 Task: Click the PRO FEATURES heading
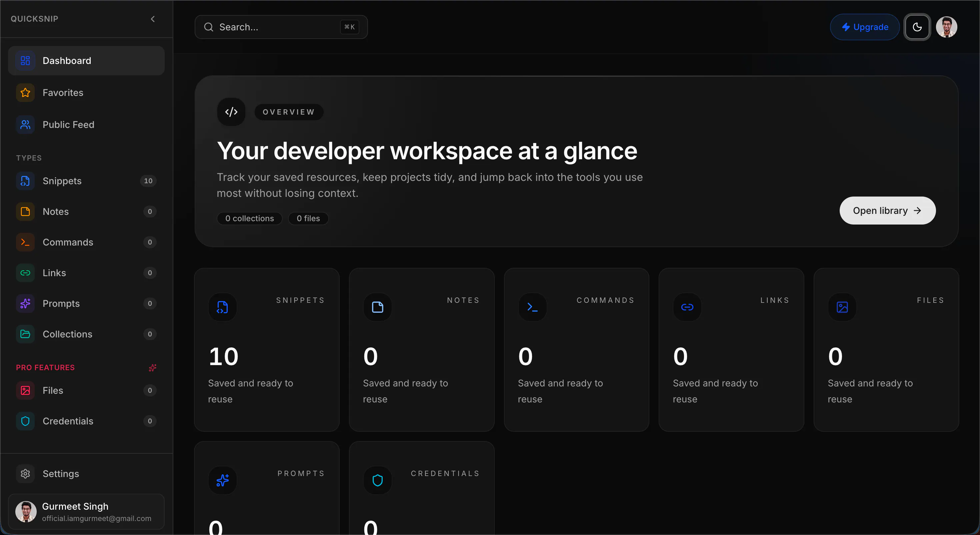pos(45,367)
